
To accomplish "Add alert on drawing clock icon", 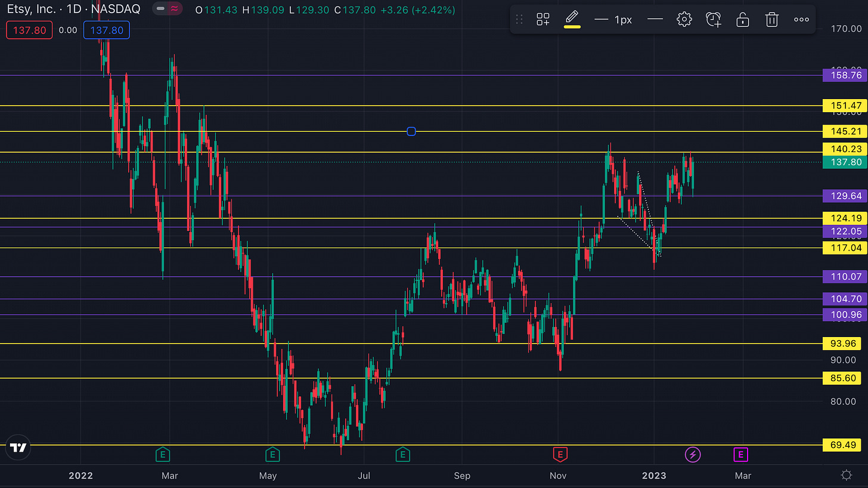I will pyautogui.click(x=714, y=20).
